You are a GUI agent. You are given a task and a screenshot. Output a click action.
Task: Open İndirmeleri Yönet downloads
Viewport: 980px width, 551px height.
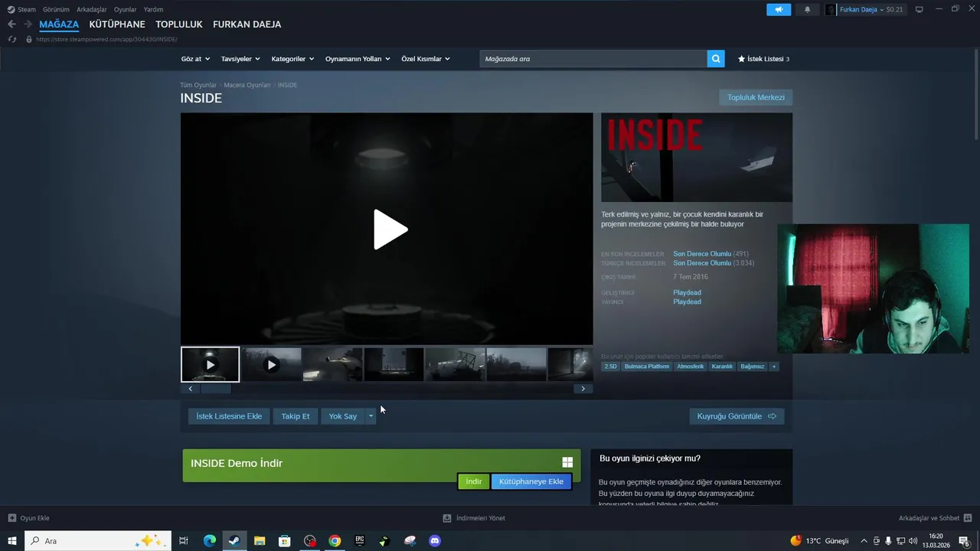click(x=474, y=518)
